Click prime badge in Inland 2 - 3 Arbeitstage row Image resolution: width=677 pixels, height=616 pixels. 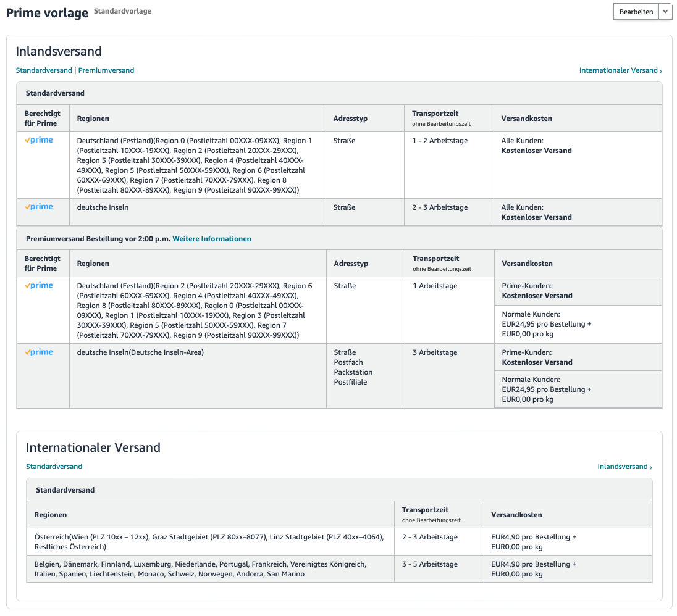(x=39, y=207)
